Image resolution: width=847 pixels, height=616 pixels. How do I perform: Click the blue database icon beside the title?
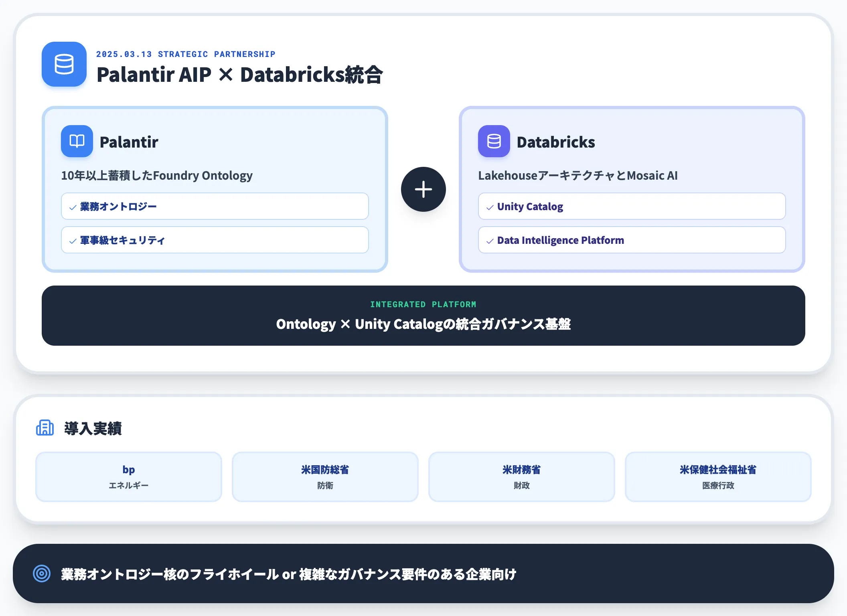[64, 64]
